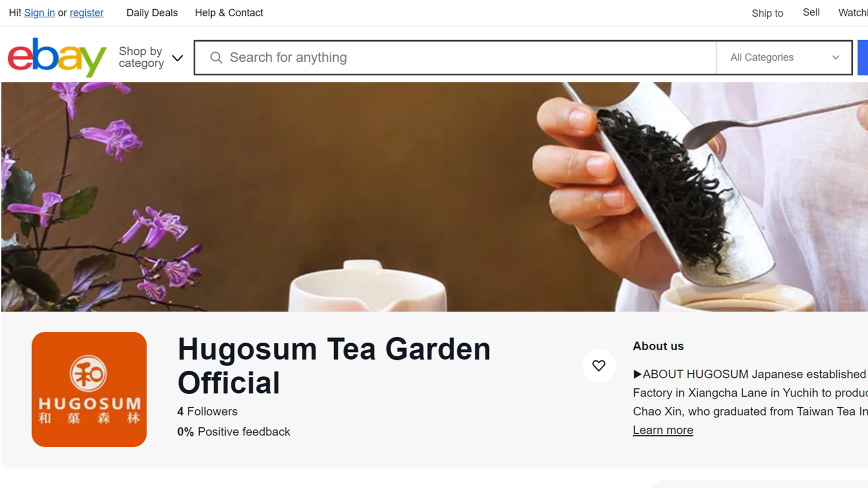868x488 pixels.
Task: View the 4 Followers count
Action: click(x=207, y=412)
